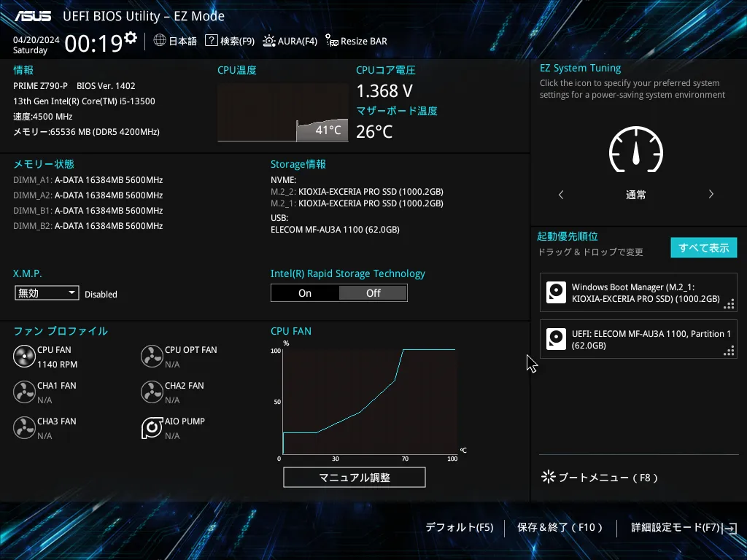
Task: Click the DIMM_B1 A-DATA memory entry
Action: pos(88,211)
